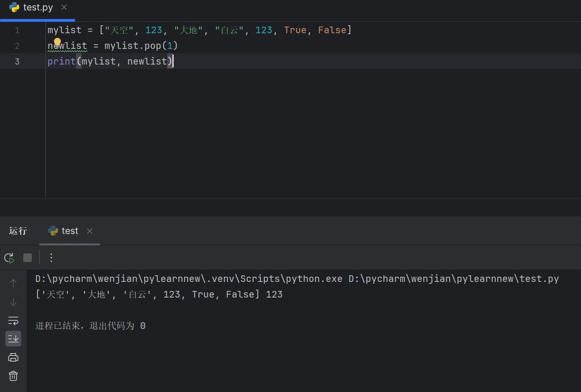Click the yellow intention lightbulb on line 2
Viewport: 581px width, 392px height.
click(57, 41)
